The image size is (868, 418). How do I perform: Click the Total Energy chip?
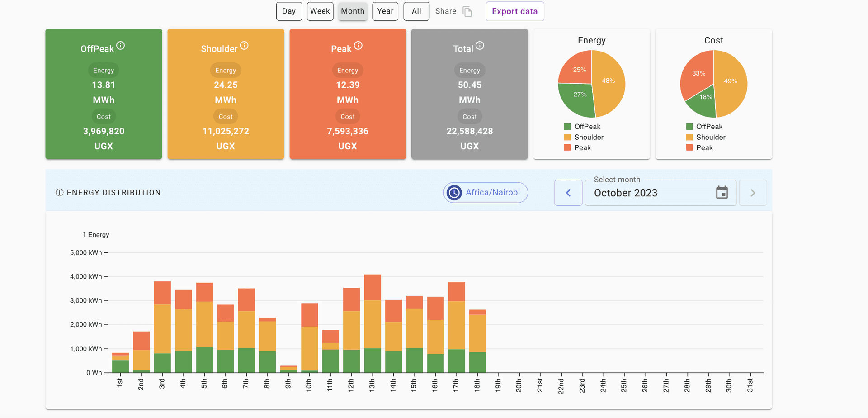470,71
